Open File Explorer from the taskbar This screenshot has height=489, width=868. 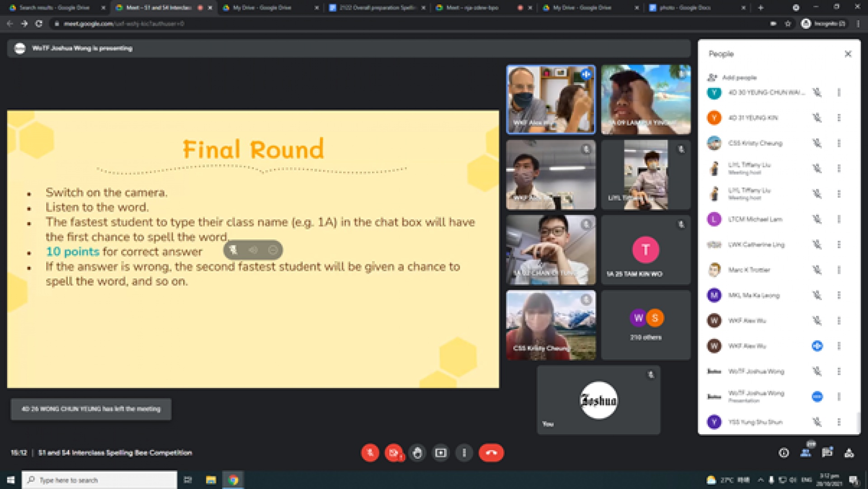click(x=211, y=480)
